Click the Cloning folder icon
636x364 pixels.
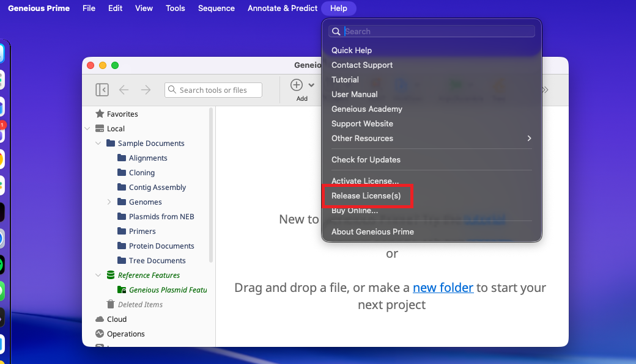[122, 172]
